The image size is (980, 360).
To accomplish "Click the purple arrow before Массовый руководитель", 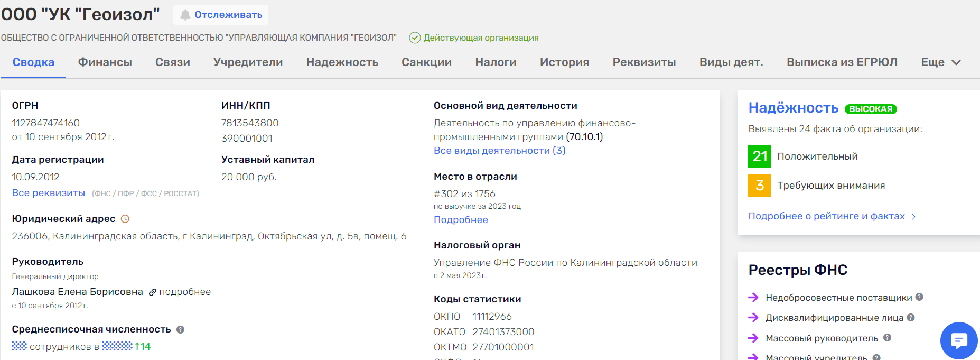I will [x=753, y=338].
